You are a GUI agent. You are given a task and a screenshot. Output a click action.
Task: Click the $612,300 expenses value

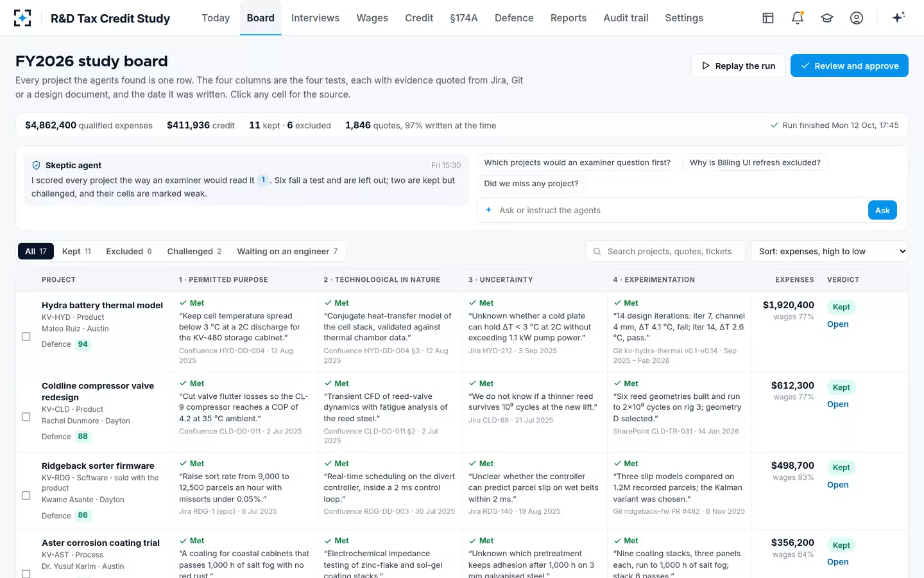tap(792, 385)
